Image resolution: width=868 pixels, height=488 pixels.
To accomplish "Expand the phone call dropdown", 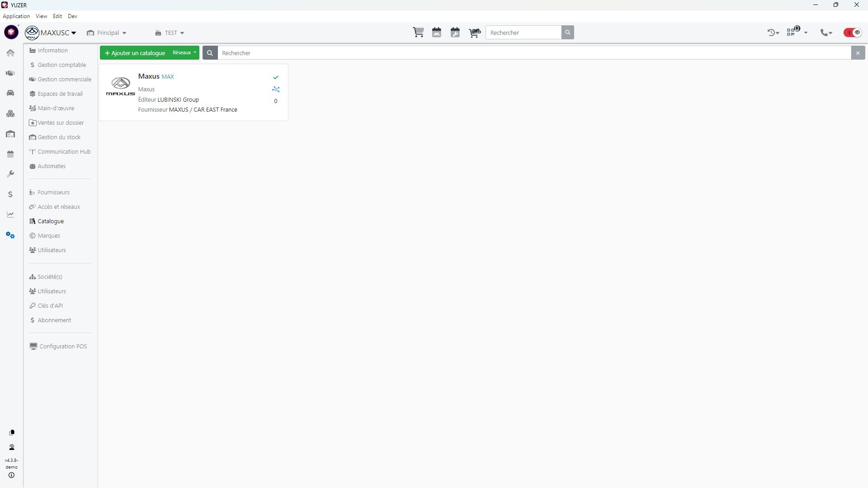I will point(826,33).
